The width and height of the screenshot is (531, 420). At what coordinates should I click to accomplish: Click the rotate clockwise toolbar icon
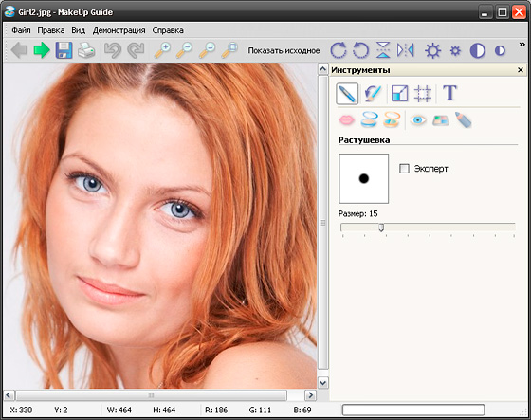click(339, 50)
